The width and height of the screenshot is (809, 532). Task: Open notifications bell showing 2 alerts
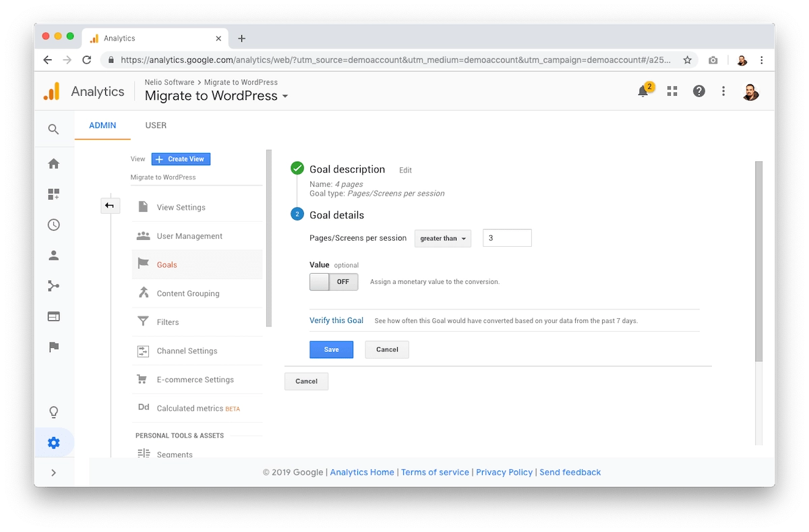tap(644, 90)
